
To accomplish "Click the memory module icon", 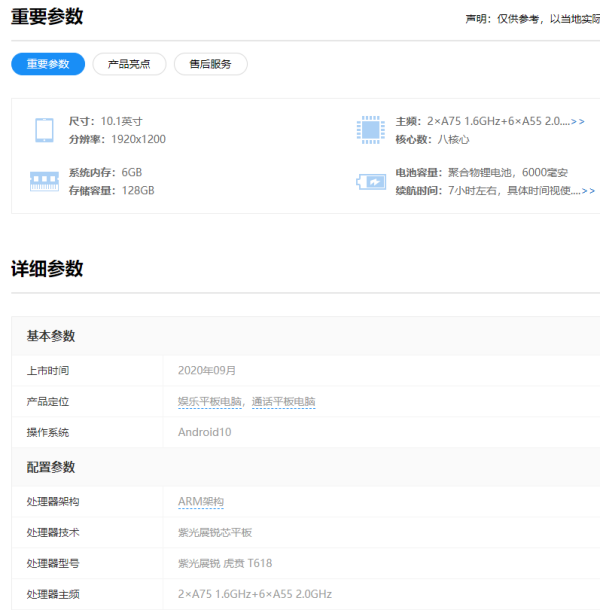I will (x=44, y=181).
